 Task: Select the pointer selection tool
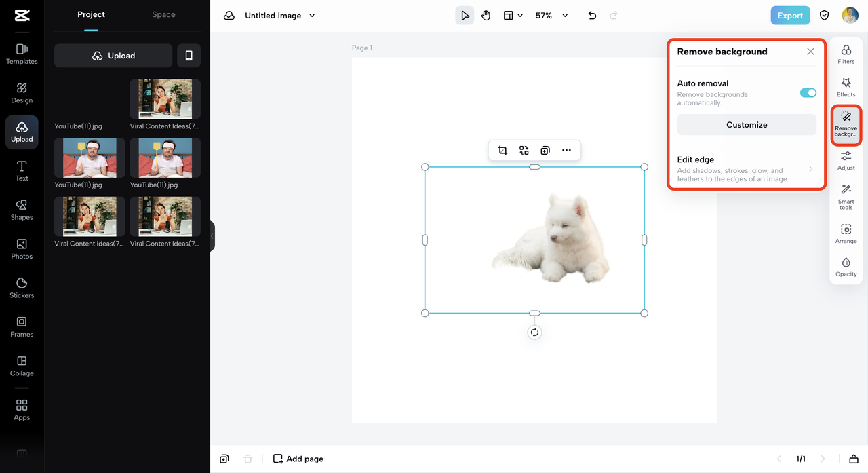pos(465,16)
